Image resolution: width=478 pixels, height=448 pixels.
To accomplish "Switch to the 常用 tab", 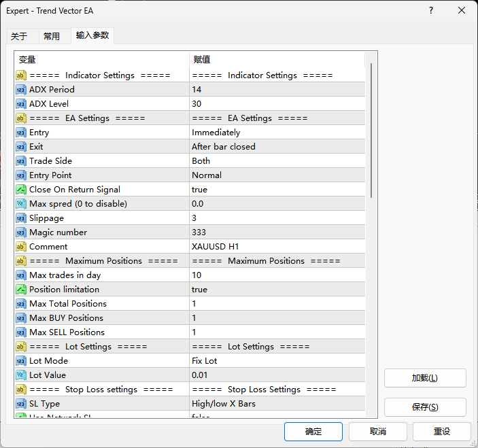I will click(x=52, y=36).
